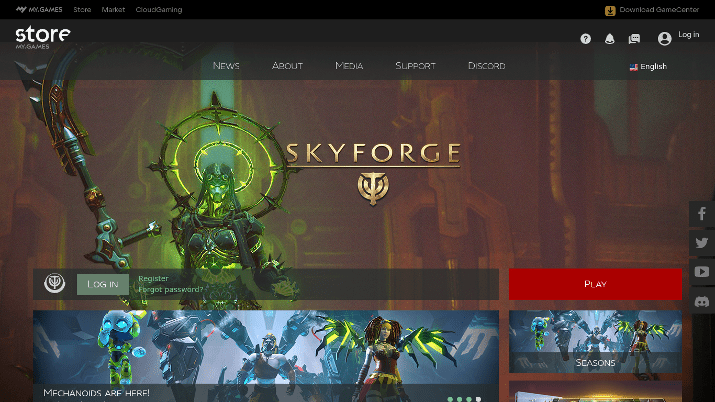This screenshot has width=715, height=402.
Task: Open Skyforge Twitter page icon
Action: [702, 242]
